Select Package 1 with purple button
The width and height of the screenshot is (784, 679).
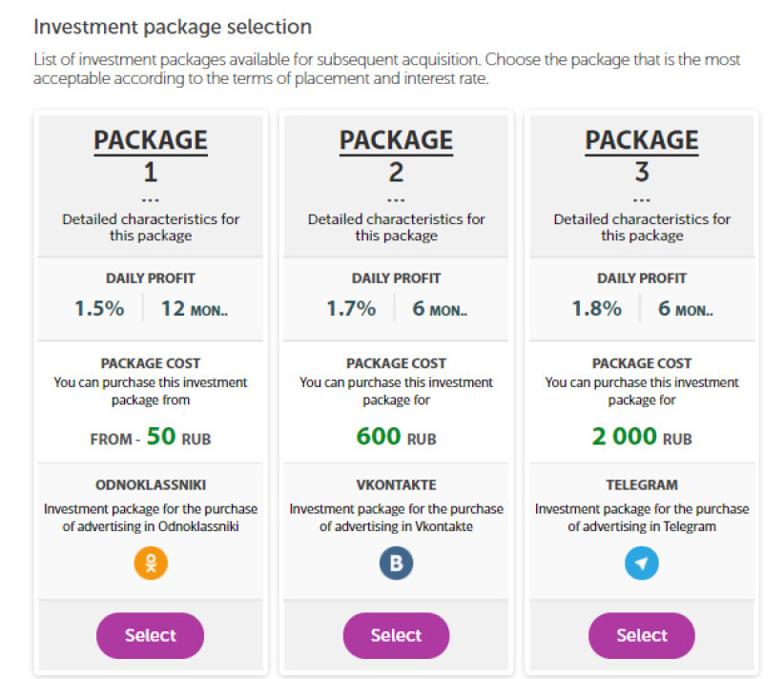[150, 635]
